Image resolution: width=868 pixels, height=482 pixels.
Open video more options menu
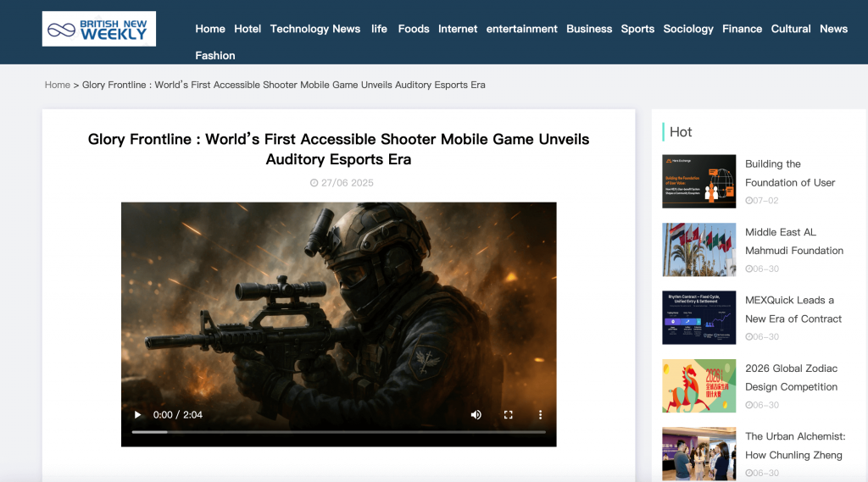point(540,414)
